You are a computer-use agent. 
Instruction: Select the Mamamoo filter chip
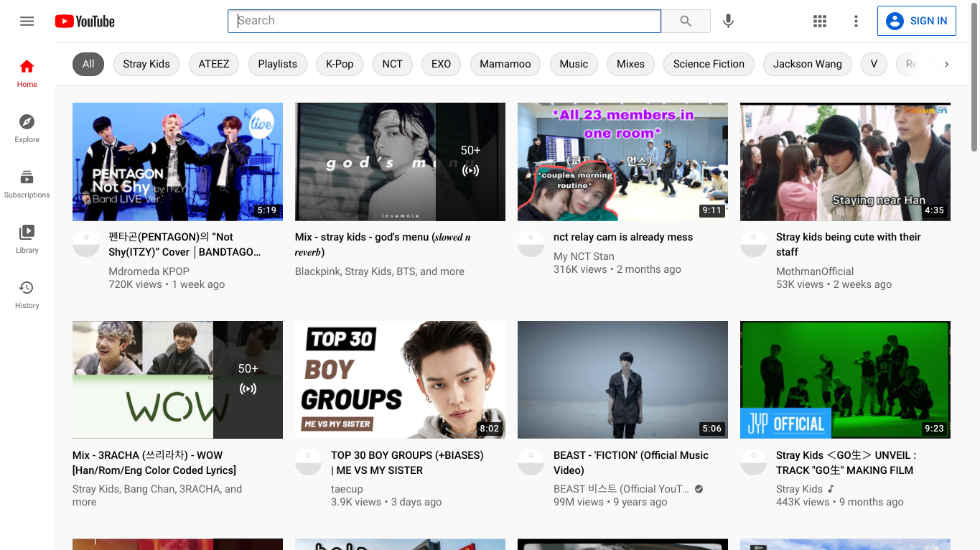point(505,64)
